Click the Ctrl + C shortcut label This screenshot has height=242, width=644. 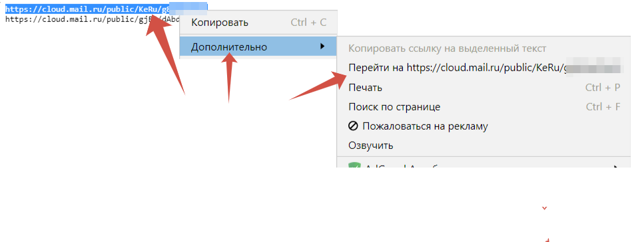(x=308, y=22)
